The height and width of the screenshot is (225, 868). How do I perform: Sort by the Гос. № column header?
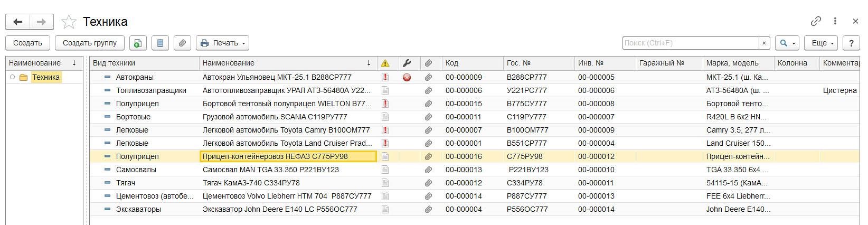(539, 63)
